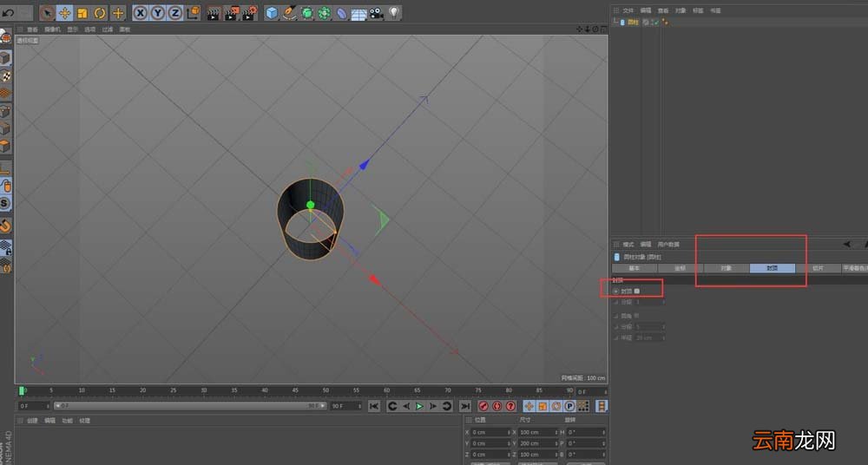Toggle Parameter keyframe P button

coord(569,406)
